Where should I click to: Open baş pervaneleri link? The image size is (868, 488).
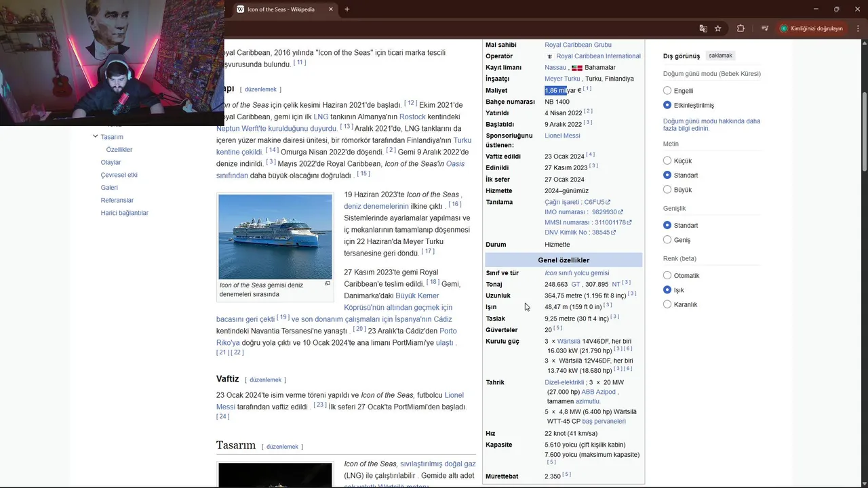[604, 422]
